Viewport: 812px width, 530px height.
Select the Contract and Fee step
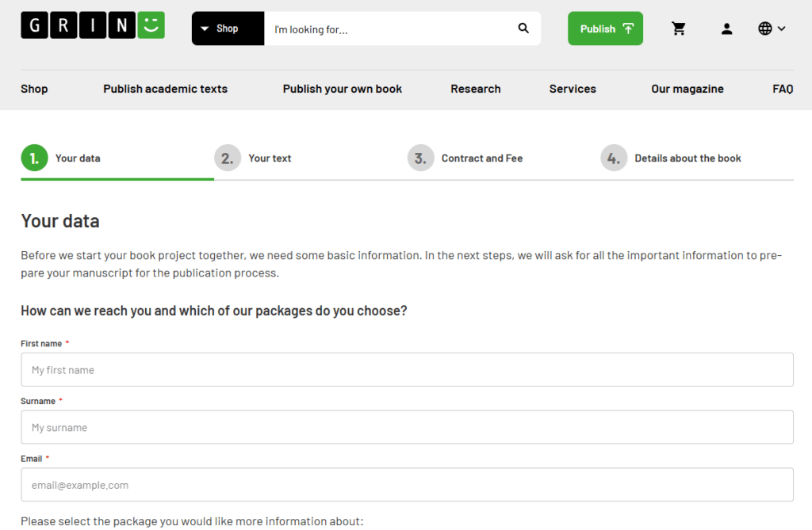pyautogui.click(x=481, y=158)
